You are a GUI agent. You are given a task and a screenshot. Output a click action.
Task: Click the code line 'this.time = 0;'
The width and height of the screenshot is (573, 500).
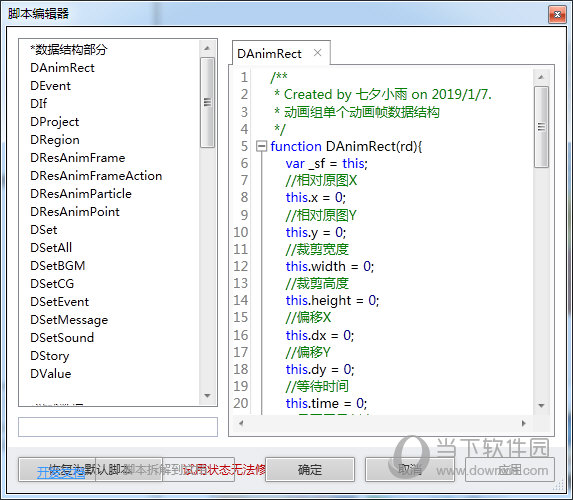[x=326, y=403]
